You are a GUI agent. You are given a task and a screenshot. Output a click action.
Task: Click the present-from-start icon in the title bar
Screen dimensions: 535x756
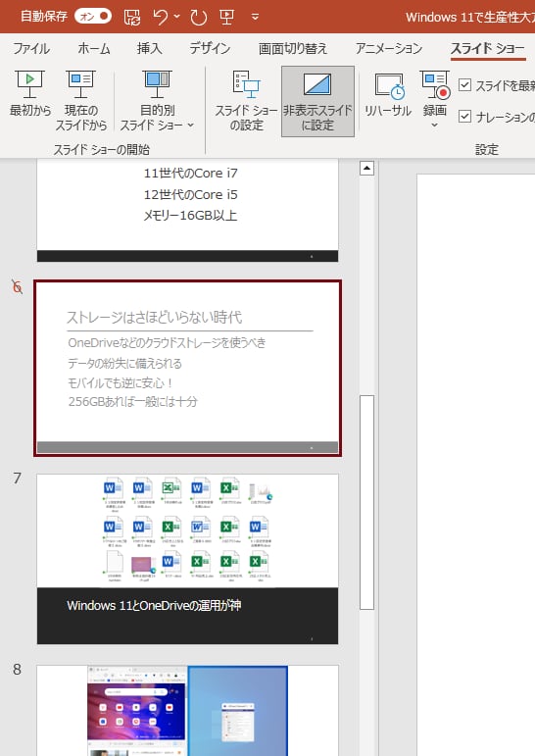pyautogui.click(x=226, y=17)
